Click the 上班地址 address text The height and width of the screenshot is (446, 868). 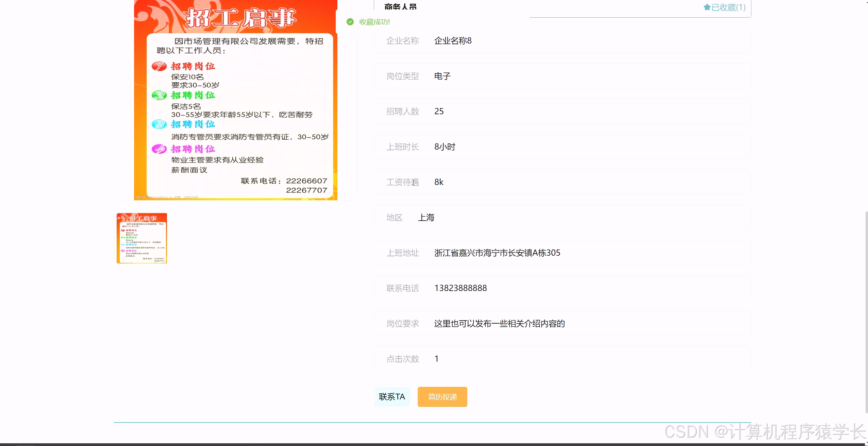click(497, 253)
